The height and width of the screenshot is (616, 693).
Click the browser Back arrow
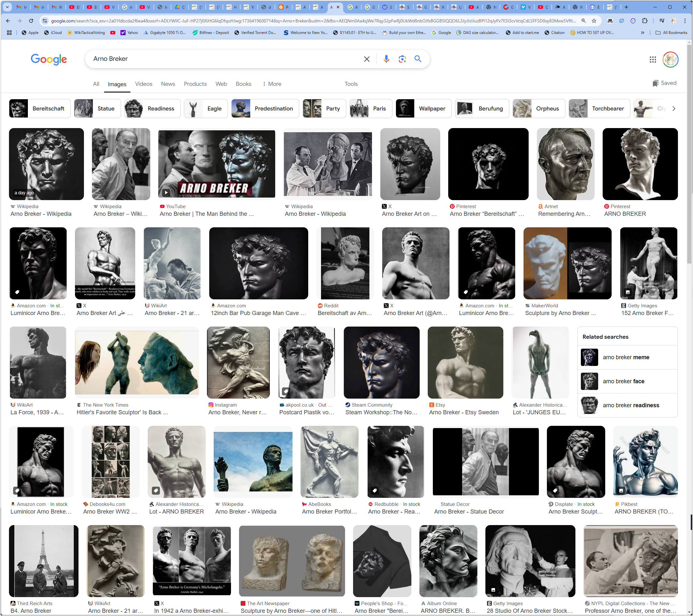coord(8,21)
